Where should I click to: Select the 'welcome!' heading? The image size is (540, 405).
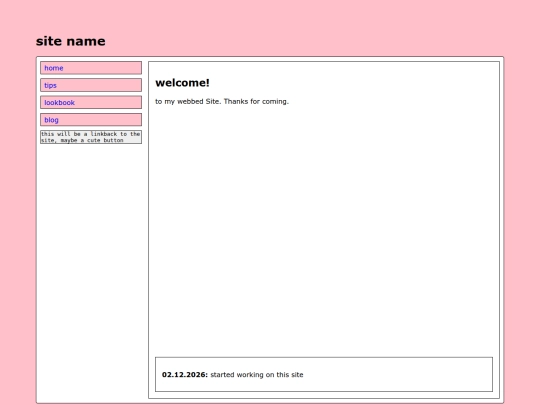182,83
